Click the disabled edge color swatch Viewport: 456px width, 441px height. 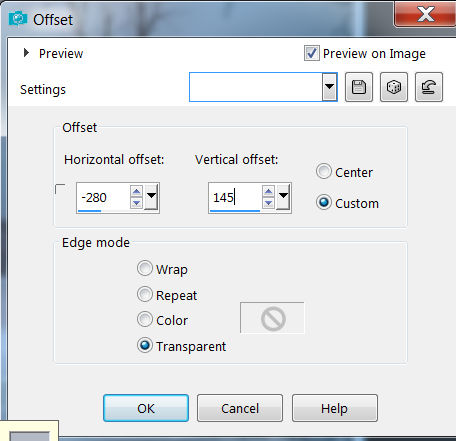point(272,318)
